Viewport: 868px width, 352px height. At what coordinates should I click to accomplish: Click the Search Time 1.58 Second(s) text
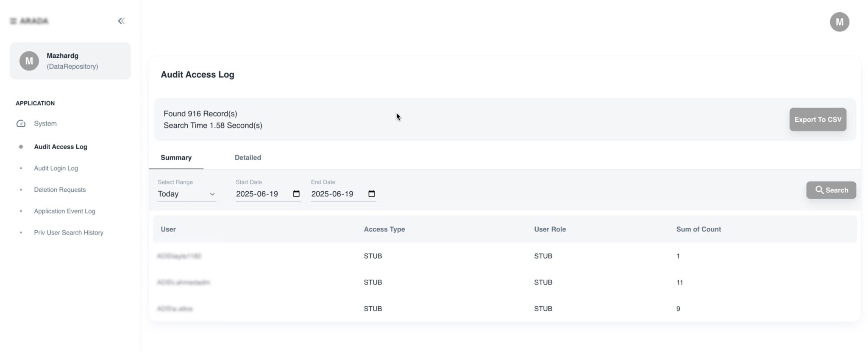213,126
